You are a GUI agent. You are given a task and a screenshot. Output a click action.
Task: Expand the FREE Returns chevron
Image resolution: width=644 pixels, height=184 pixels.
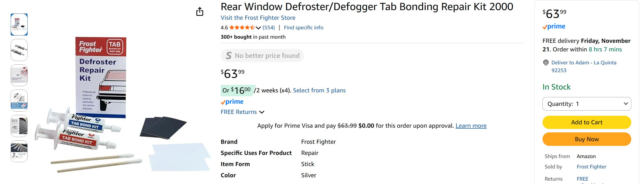[262, 112]
